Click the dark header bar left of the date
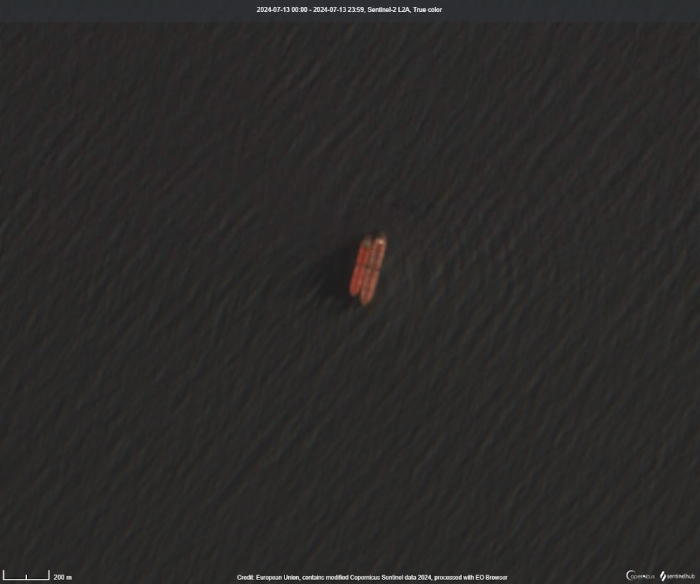This screenshot has width=700, height=584. [x=120, y=10]
